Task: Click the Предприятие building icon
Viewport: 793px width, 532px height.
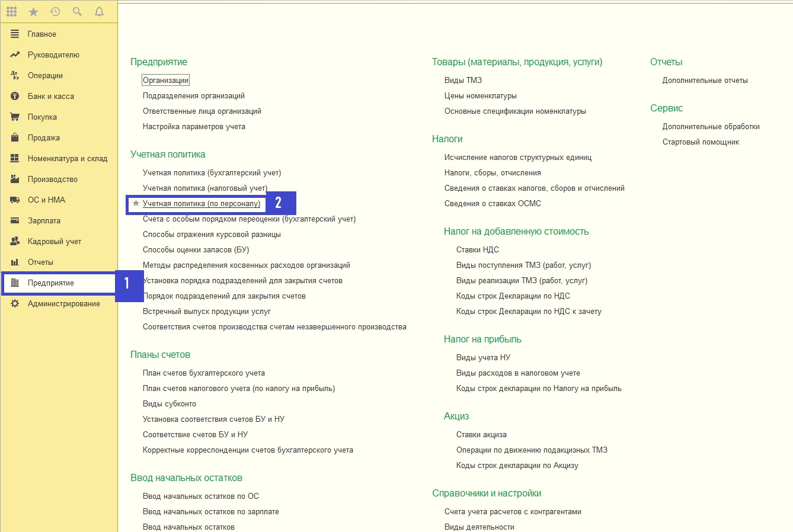Action: point(15,283)
